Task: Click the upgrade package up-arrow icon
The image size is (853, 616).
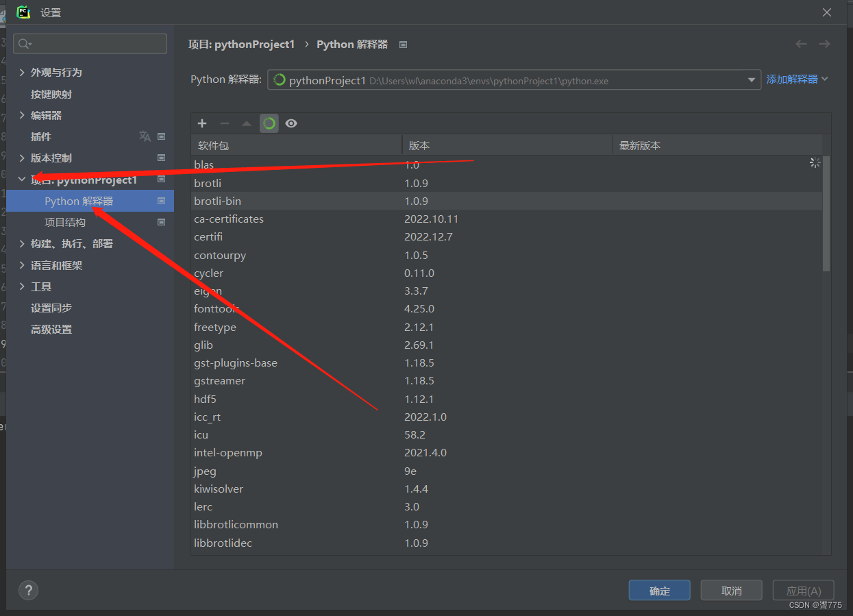Action: (247, 123)
